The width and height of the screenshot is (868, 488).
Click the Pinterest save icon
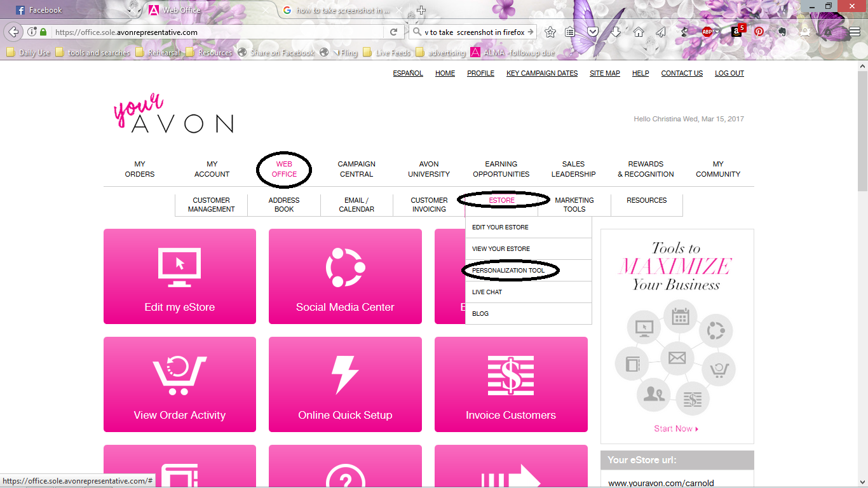(x=759, y=32)
